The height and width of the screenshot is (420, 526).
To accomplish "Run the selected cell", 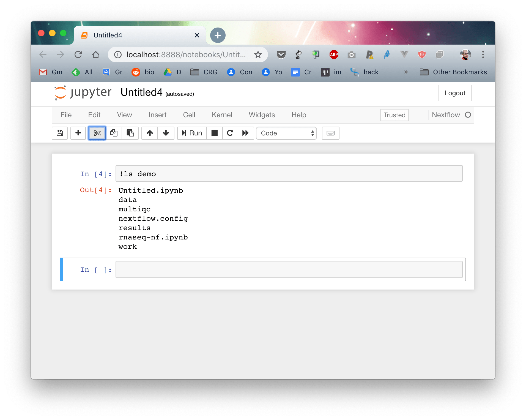I will pos(192,133).
